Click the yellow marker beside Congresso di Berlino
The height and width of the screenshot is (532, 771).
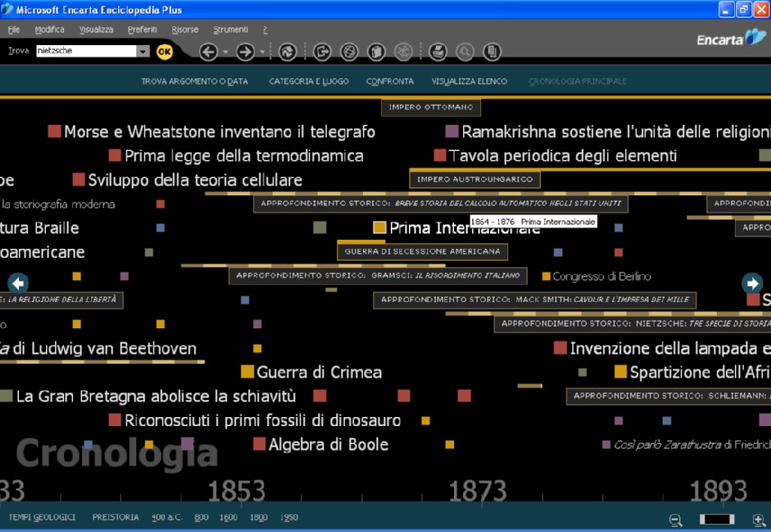[546, 277]
